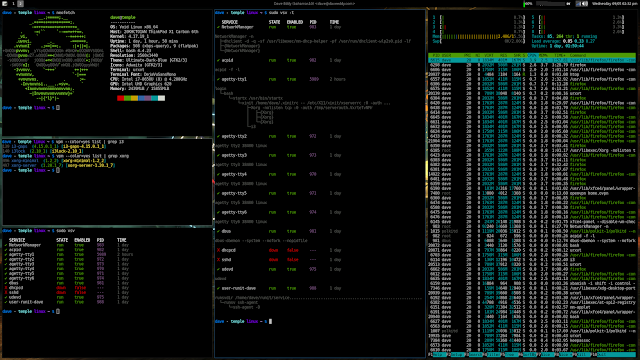Click the network tray icon beside the volume icon
Screen dimensions: 640x360
coord(578,4)
